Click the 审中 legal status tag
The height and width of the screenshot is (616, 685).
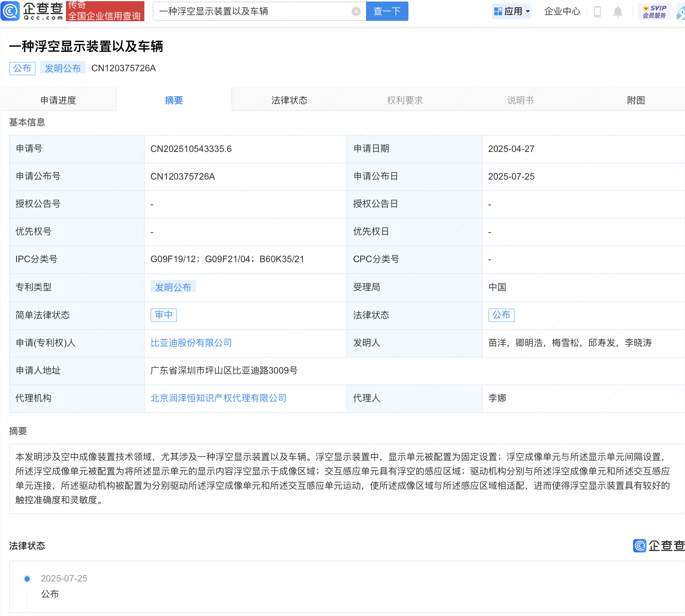[163, 315]
